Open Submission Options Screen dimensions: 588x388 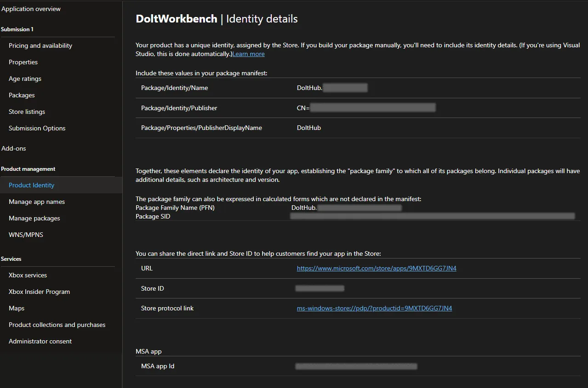(37, 128)
